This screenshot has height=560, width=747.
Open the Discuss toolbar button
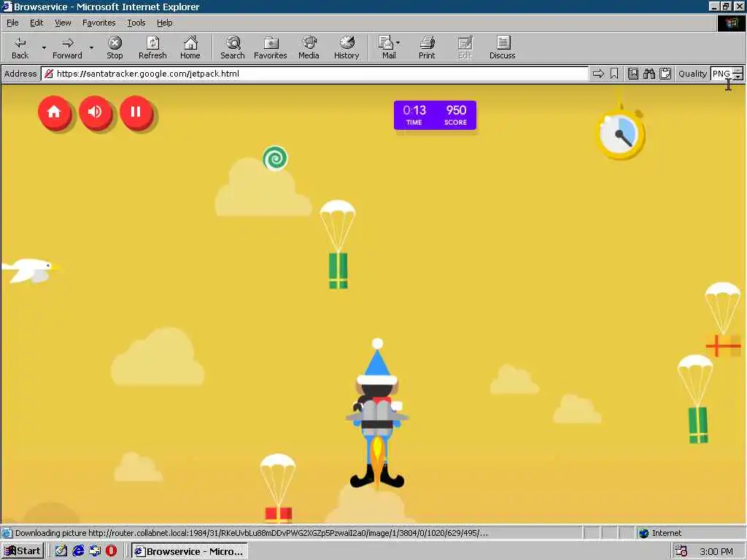(503, 47)
